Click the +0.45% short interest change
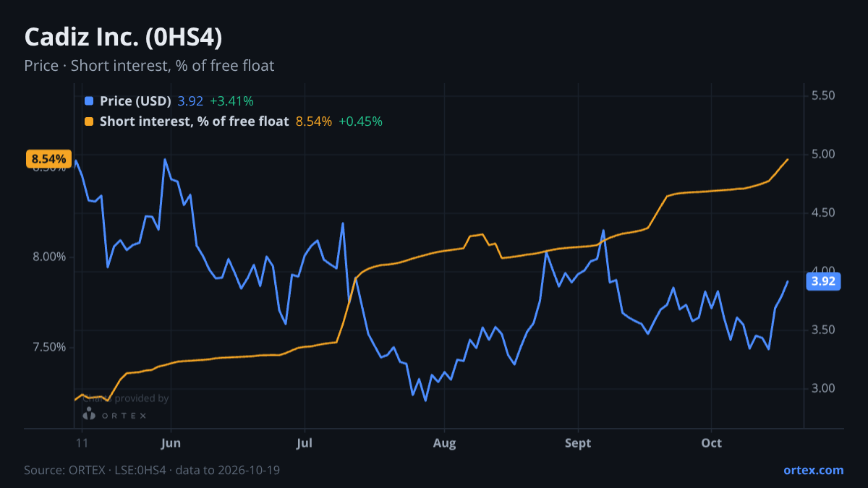 point(360,121)
